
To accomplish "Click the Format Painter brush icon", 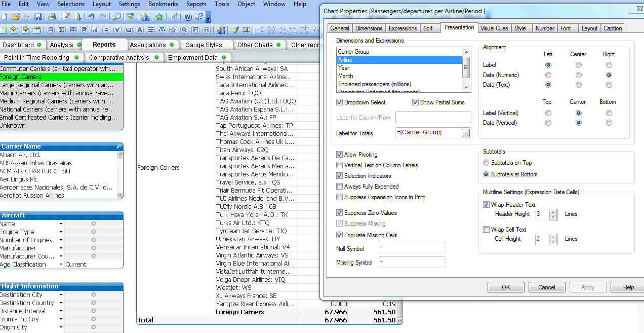I will pyautogui.click(x=235, y=30).
